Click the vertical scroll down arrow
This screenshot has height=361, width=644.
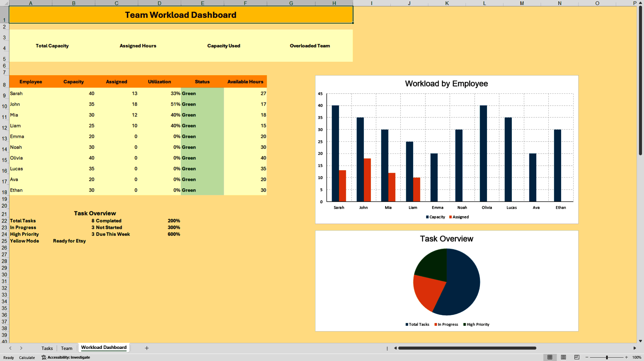coord(640,341)
